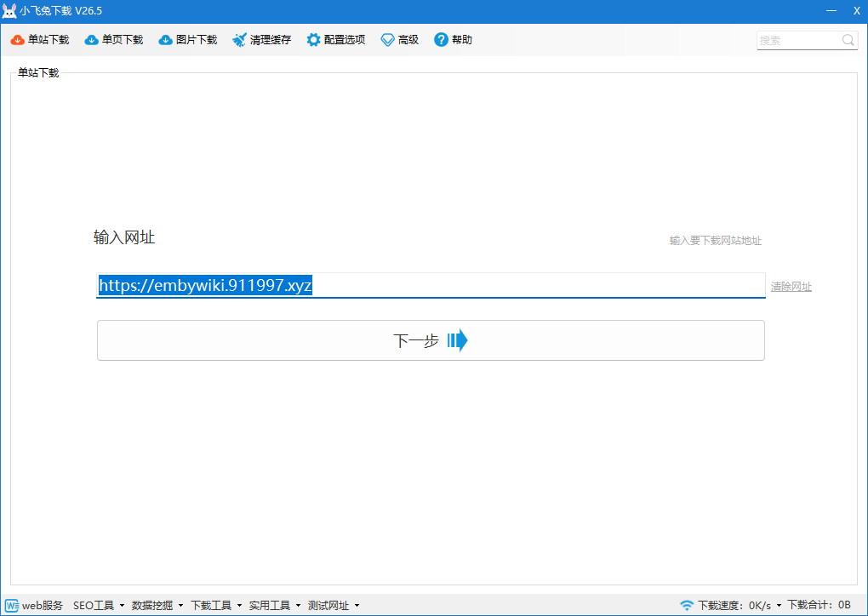Open the 高级 menu text
This screenshot has width=868, height=616.
[408, 40]
